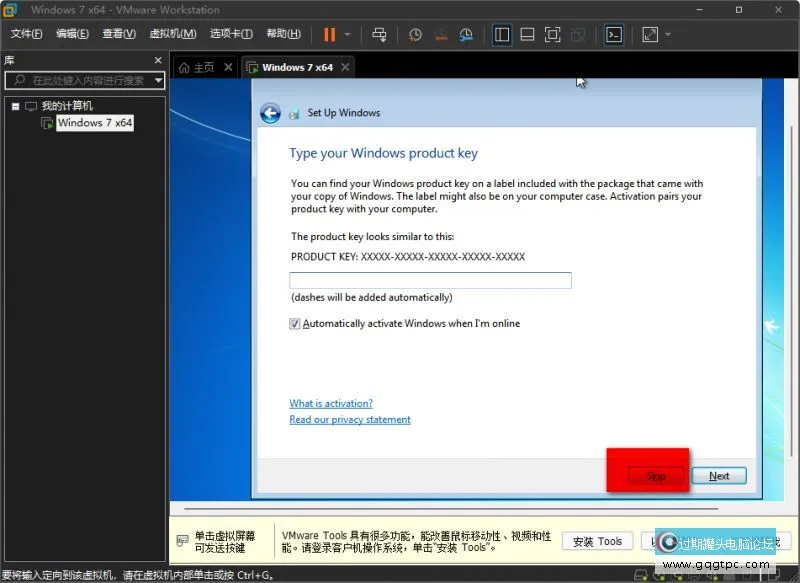Select Windows 7 x64 in the library tree
Viewport: 800px width, 583px height.
click(x=94, y=123)
